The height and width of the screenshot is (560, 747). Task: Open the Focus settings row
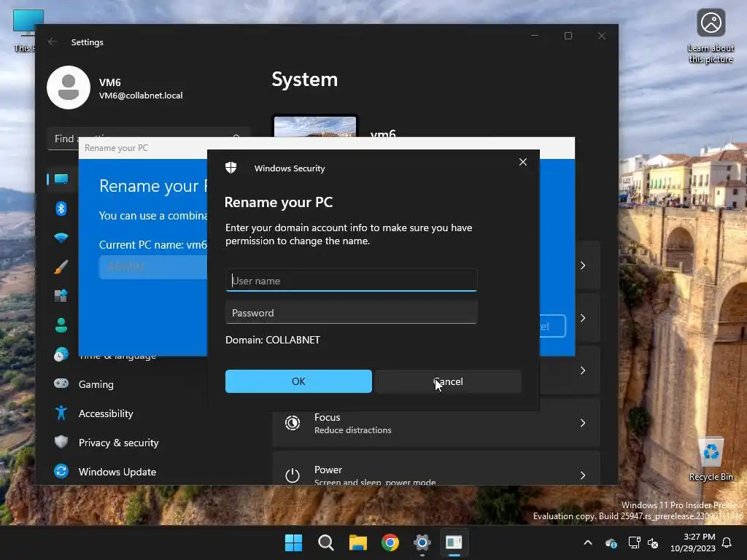(x=436, y=423)
